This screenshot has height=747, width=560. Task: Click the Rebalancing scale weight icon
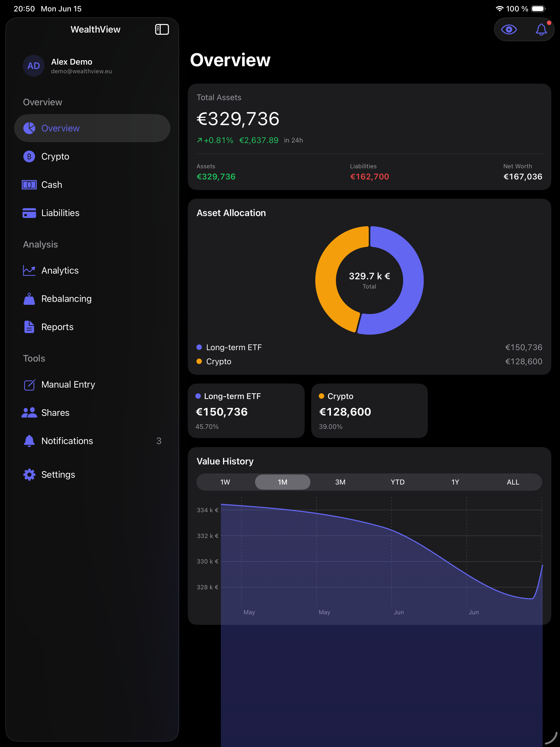pos(29,299)
